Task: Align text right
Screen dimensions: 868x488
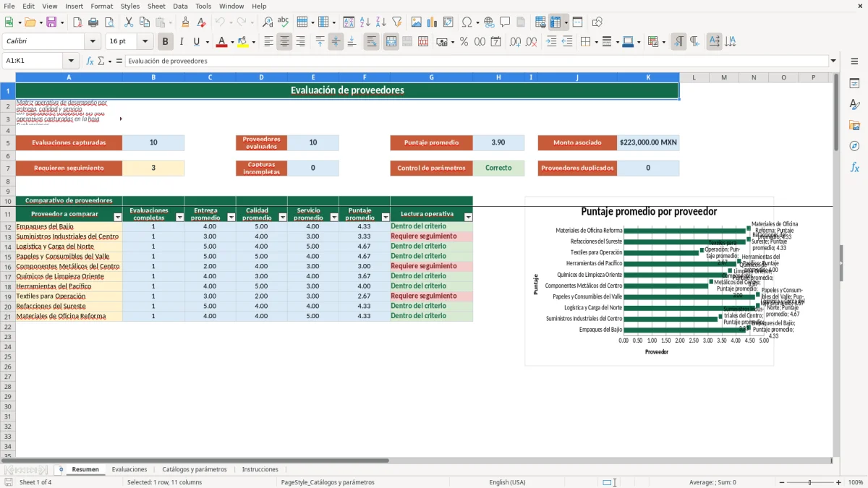Action: pos(300,42)
